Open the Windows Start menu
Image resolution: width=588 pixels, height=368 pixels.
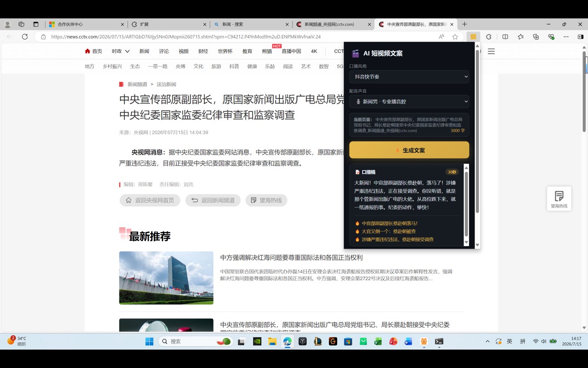(x=149, y=341)
